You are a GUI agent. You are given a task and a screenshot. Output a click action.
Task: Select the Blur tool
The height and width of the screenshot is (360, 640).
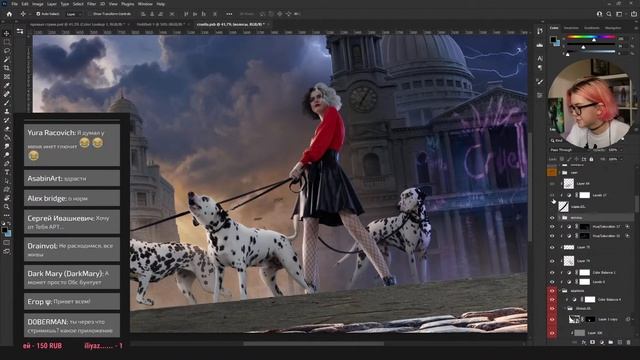7,146
